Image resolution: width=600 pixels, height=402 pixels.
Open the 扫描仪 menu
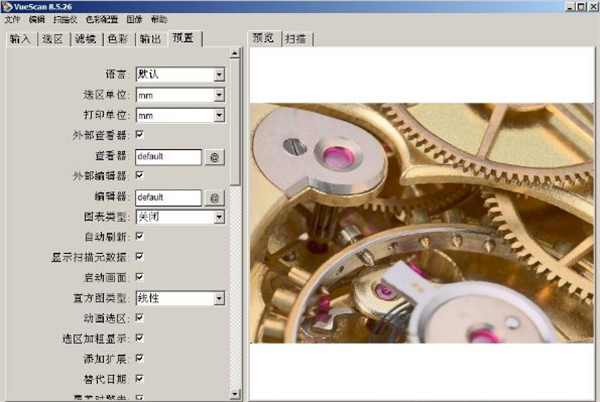67,20
